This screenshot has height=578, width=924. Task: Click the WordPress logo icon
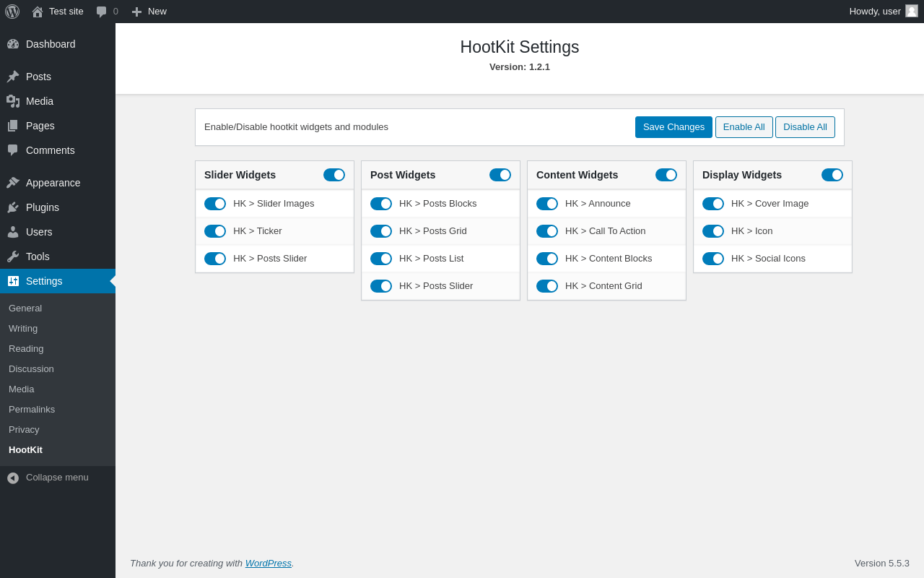click(12, 12)
